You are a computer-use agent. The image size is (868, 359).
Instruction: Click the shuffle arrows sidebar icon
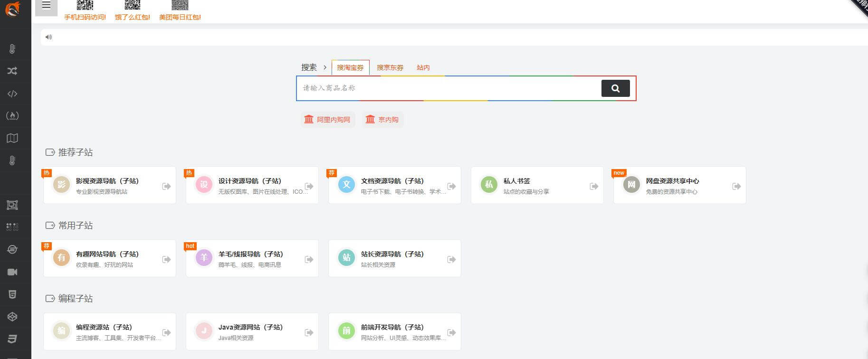12,71
